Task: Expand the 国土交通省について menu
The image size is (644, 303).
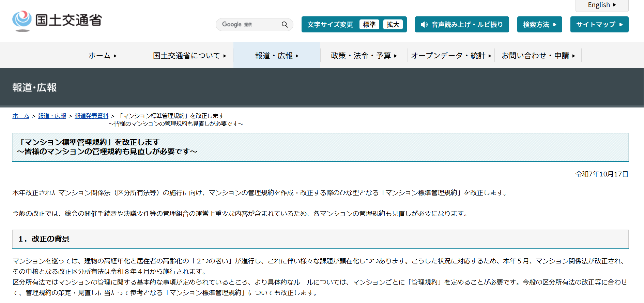Action: 189,56
